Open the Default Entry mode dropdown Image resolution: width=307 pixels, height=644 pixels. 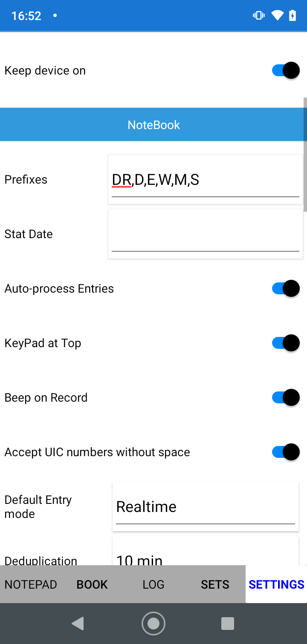pyautogui.click(x=205, y=506)
